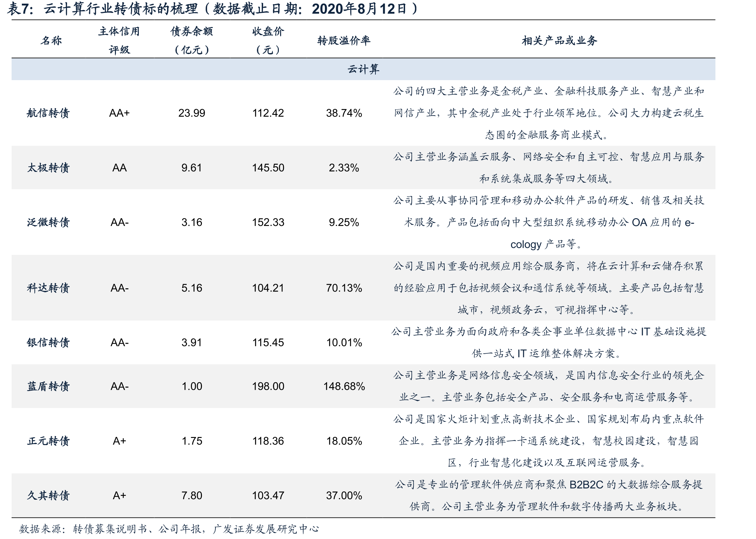The width and height of the screenshot is (756, 539).
Task: Click the bond name '航信转债'
Action: click(x=48, y=113)
